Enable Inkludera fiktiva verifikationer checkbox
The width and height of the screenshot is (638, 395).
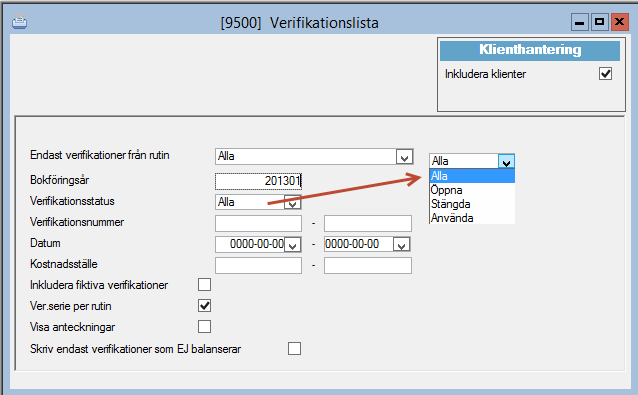point(204,284)
